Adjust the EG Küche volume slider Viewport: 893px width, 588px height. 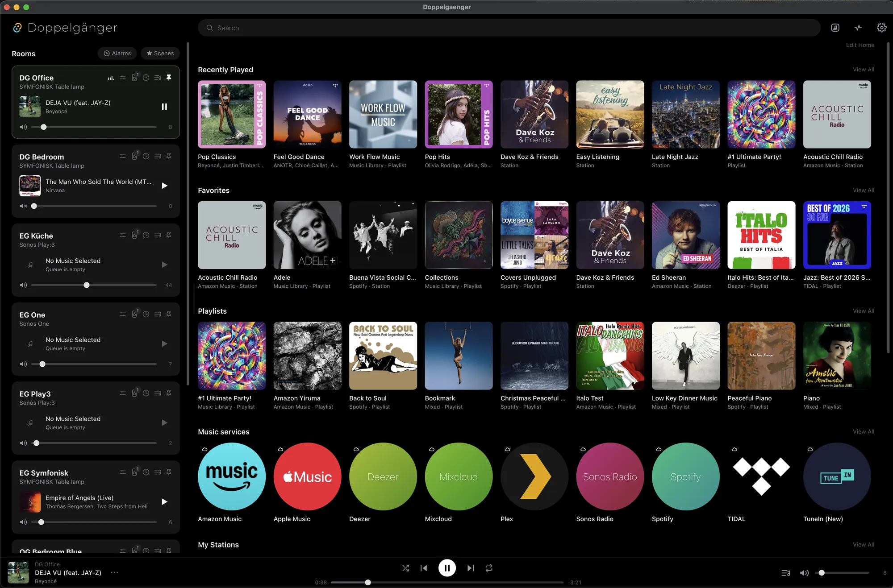tap(94, 285)
